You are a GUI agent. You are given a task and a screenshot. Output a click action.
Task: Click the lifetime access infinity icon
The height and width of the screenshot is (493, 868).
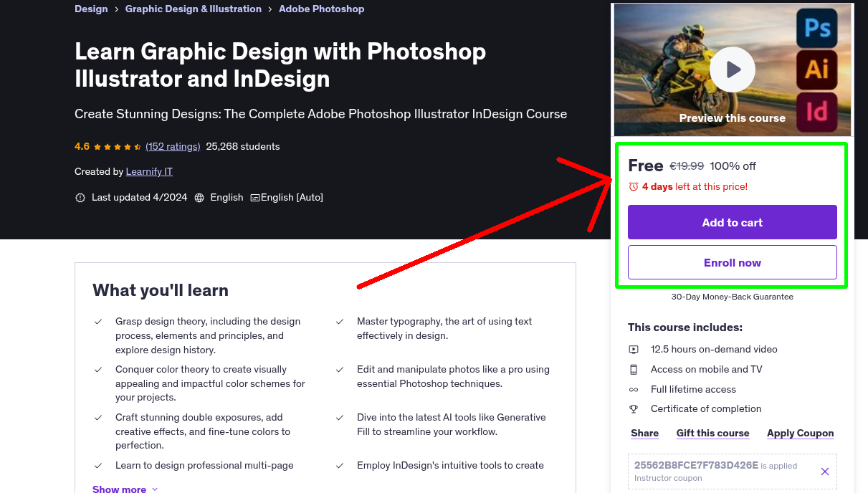[634, 390]
